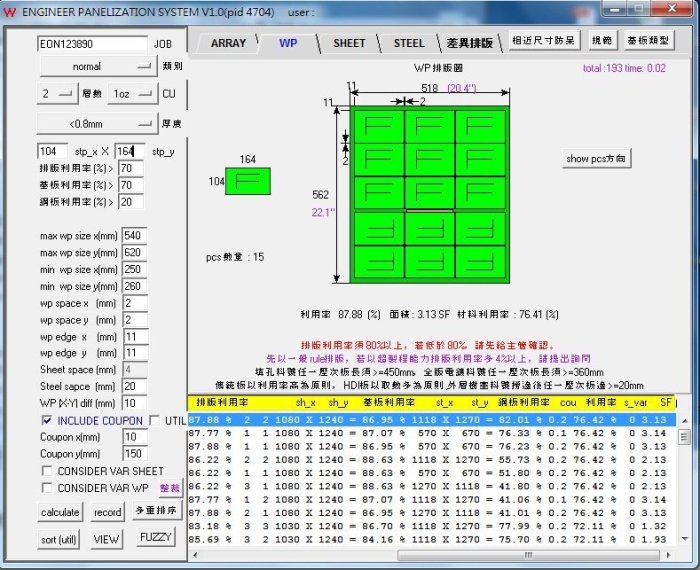Click the green PCS preview thumbnail
The width and height of the screenshot is (700, 570).
[x=246, y=181]
